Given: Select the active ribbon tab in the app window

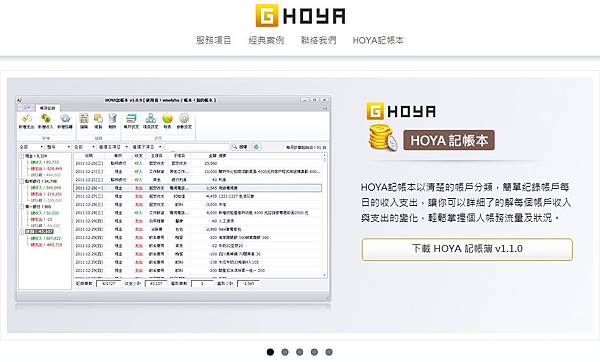Looking at the screenshot, I should (x=48, y=108).
